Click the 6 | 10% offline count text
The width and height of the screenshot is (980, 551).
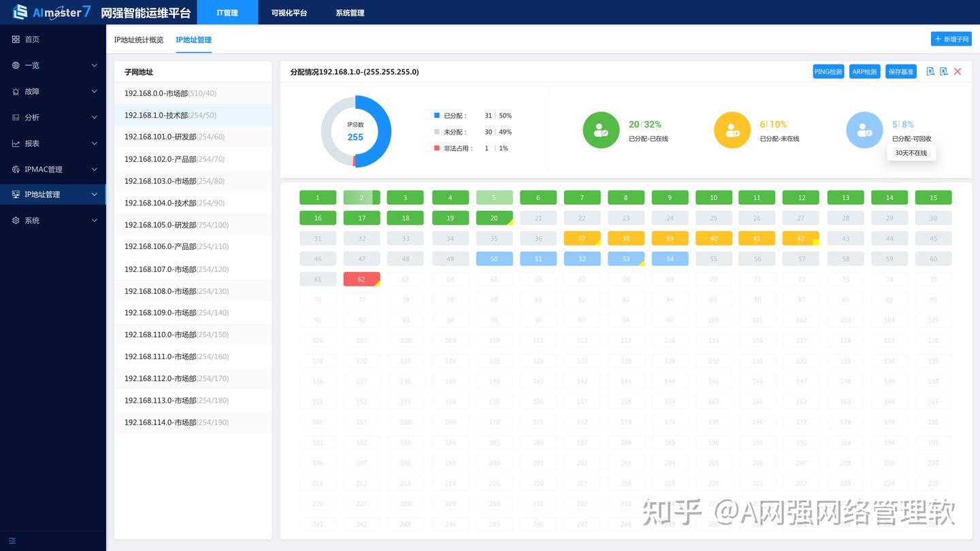coord(773,124)
